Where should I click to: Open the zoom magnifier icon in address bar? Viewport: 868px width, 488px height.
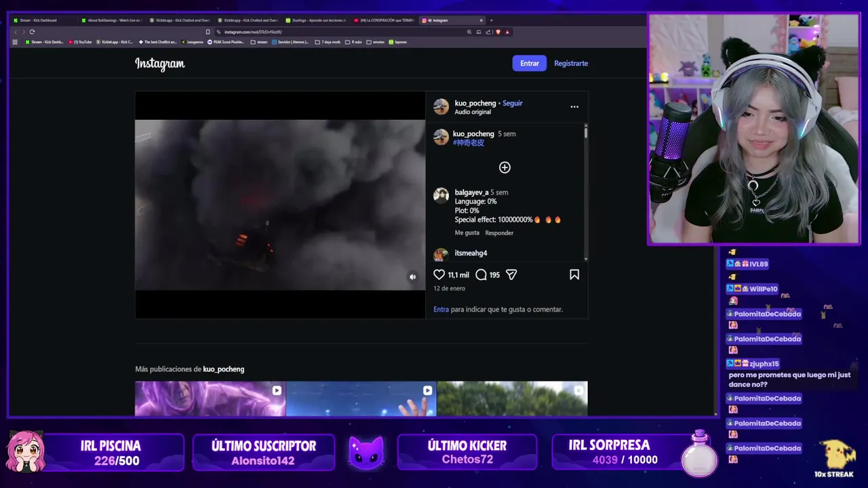(x=469, y=32)
